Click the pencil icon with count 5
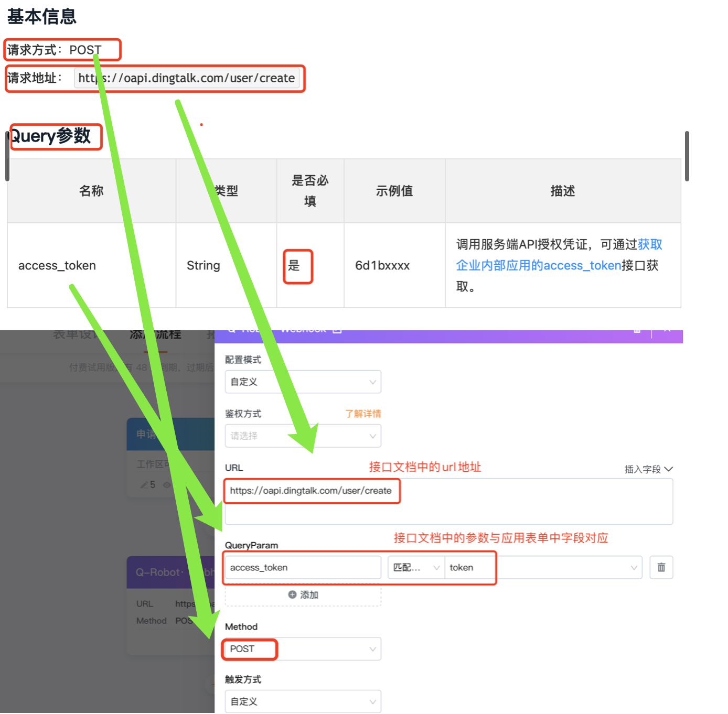The width and height of the screenshot is (728, 714). click(x=148, y=485)
